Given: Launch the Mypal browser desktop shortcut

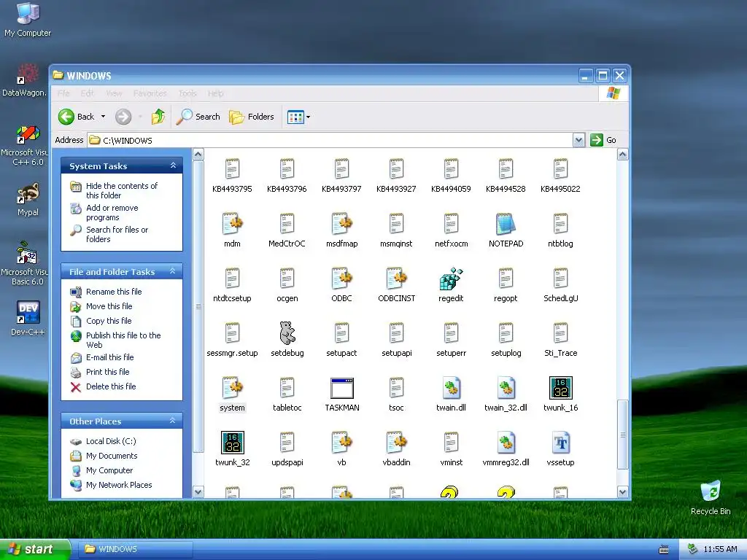Looking at the screenshot, I should click(28, 200).
